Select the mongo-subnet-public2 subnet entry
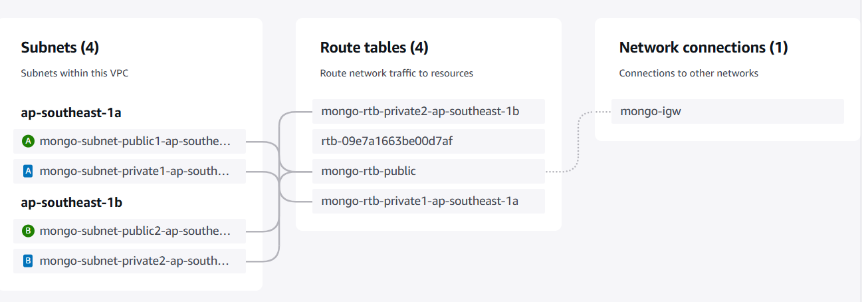Screen dimensions: 868x302 [130, 231]
